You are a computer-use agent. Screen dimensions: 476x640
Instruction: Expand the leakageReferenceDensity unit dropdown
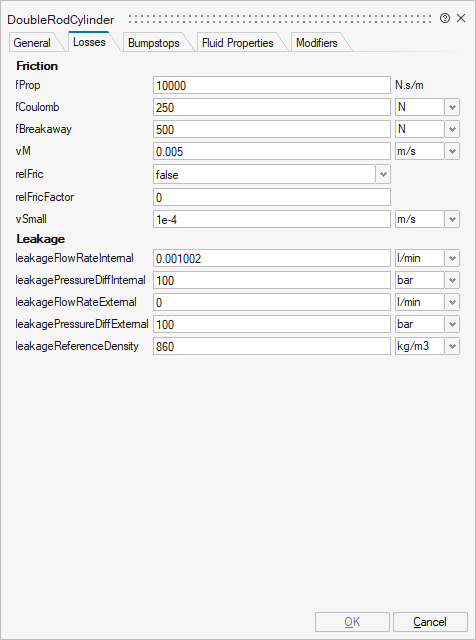(x=452, y=347)
